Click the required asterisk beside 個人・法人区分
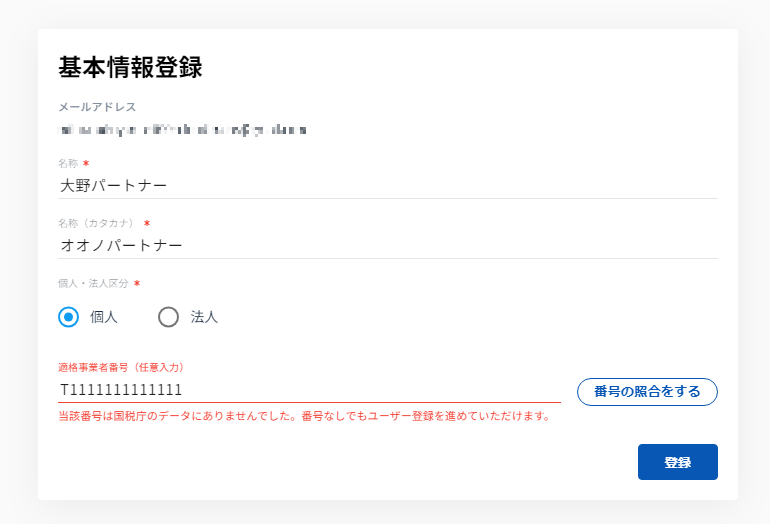Screen dimensions: 770x524 pos(137,283)
